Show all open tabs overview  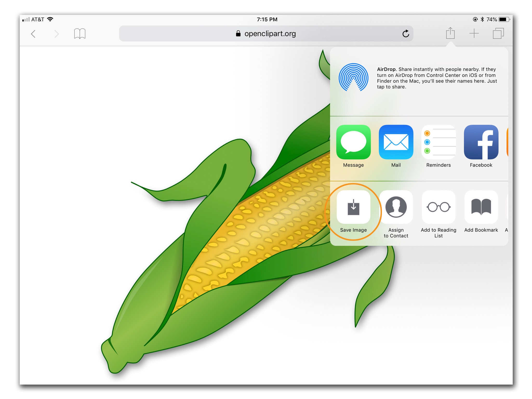pos(498,33)
